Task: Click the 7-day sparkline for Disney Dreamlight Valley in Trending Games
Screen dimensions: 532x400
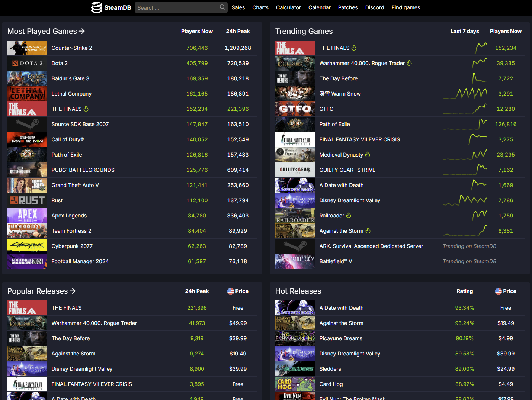Action: (465, 200)
